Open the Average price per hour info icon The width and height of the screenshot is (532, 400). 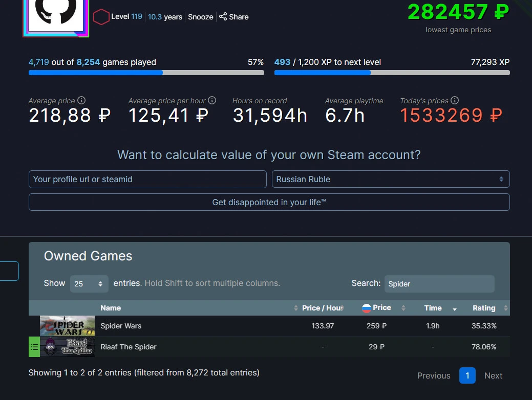click(212, 100)
